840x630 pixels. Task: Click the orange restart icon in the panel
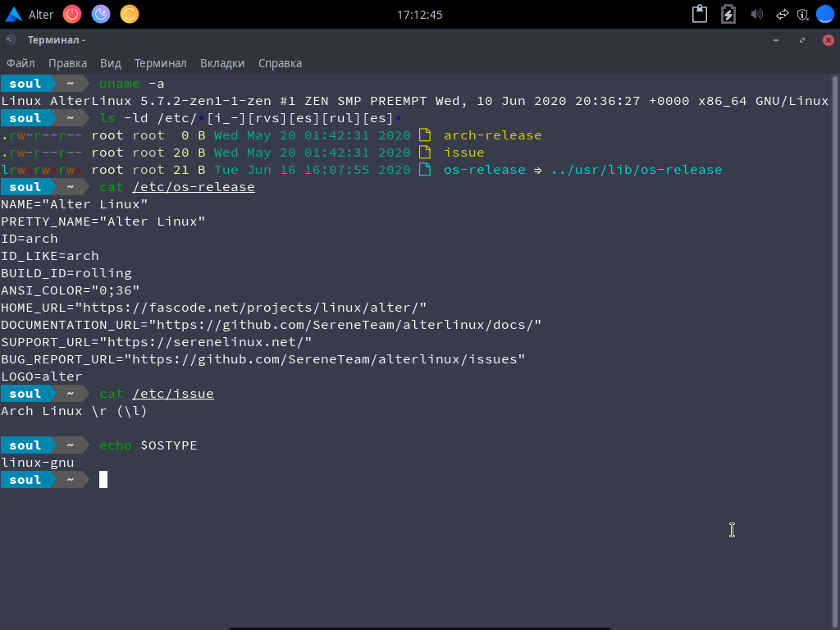(x=129, y=14)
